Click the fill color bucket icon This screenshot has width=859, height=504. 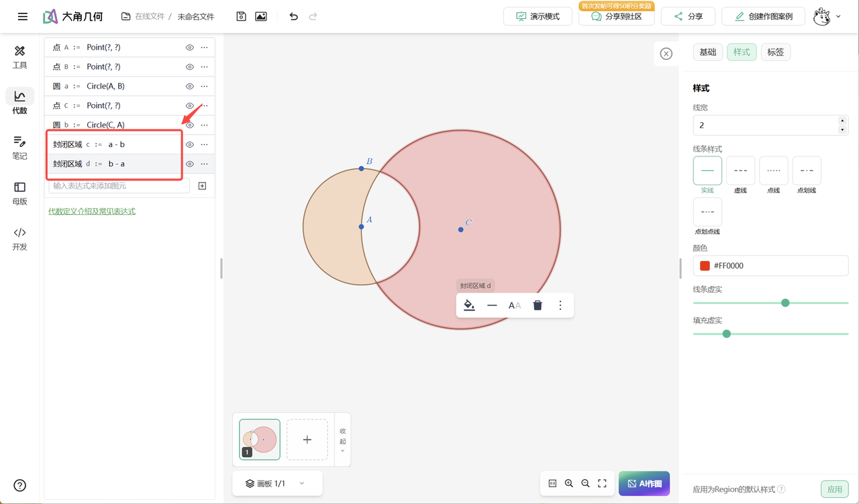pos(469,305)
